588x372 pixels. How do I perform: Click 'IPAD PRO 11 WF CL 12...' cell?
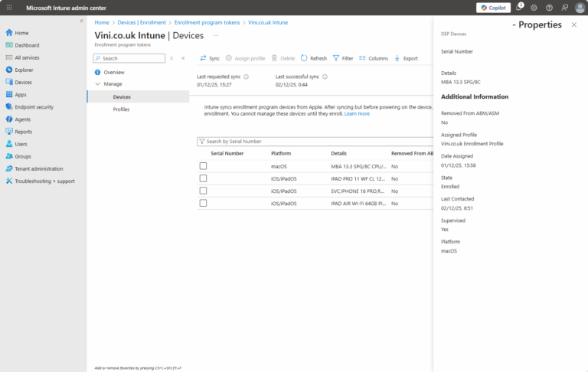(x=358, y=178)
